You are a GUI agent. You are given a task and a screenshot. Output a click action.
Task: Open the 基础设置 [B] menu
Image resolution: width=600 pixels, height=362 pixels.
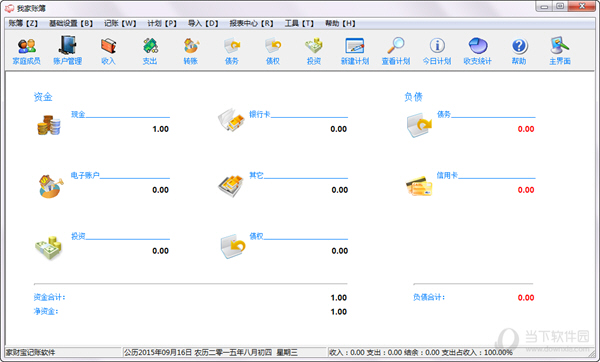[x=71, y=23]
